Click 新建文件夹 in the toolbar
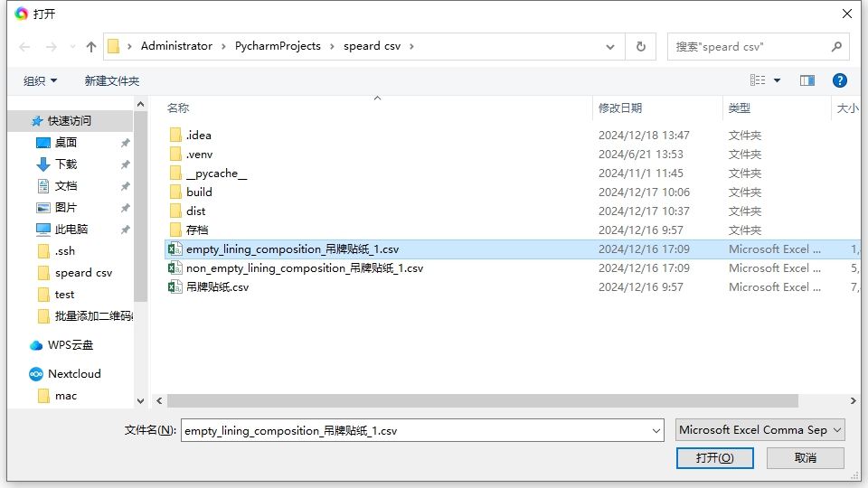The image size is (868, 488). (111, 80)
